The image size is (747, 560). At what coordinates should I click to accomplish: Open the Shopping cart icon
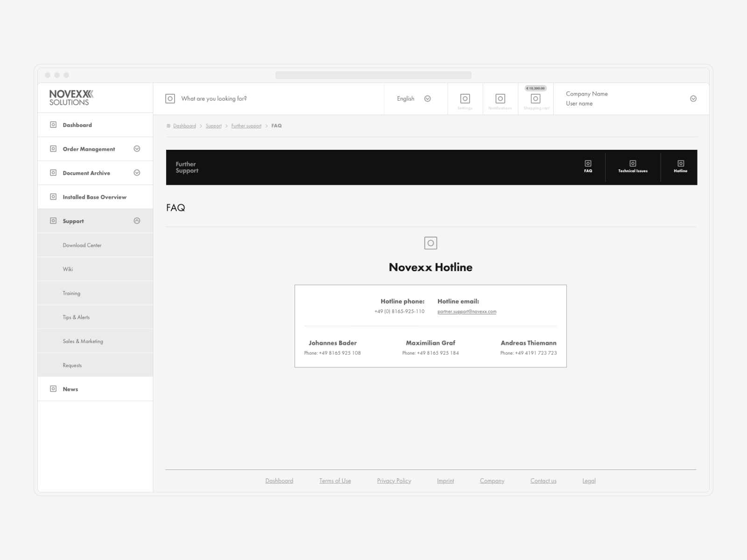click(x=536, y=98)
